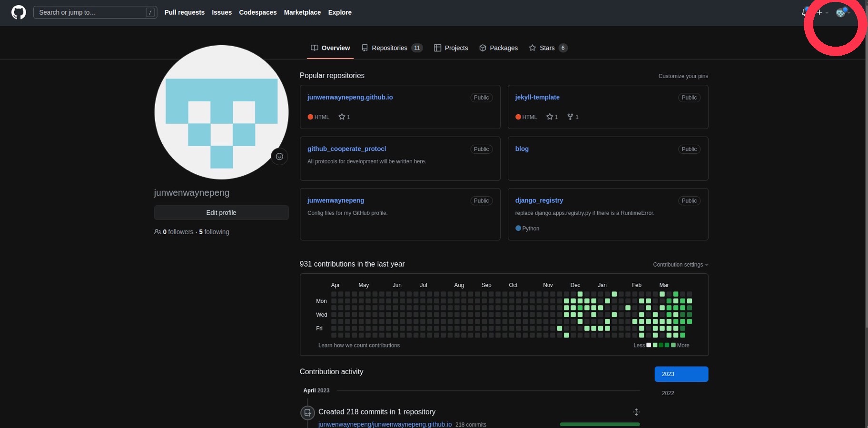Click the Repositories count badge 11

click(x=417, y=48)
